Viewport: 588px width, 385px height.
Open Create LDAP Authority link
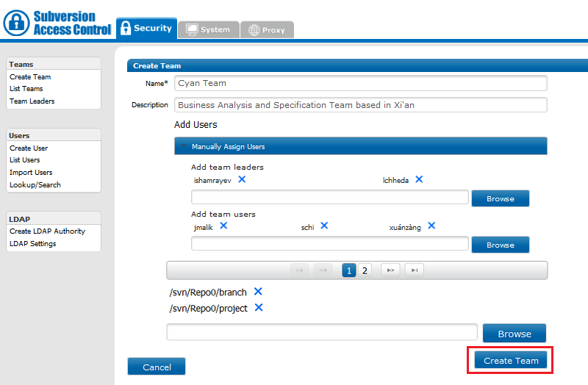coord(47,231)
